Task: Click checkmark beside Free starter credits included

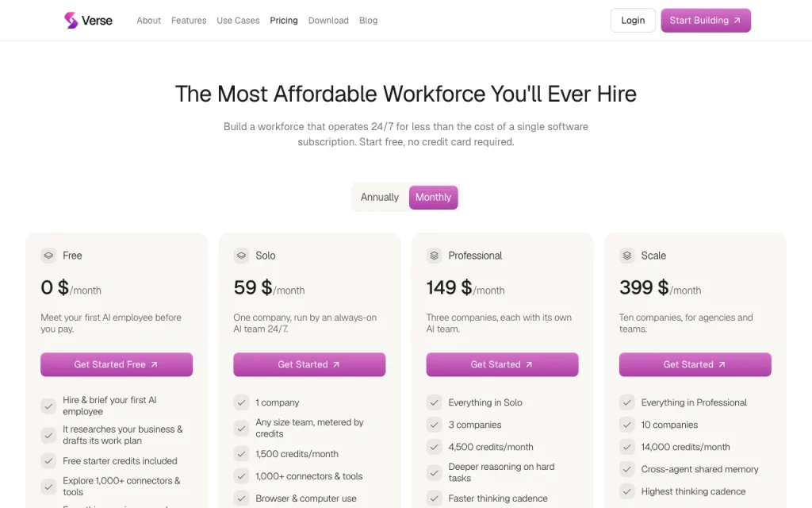Action: [48, 461]
